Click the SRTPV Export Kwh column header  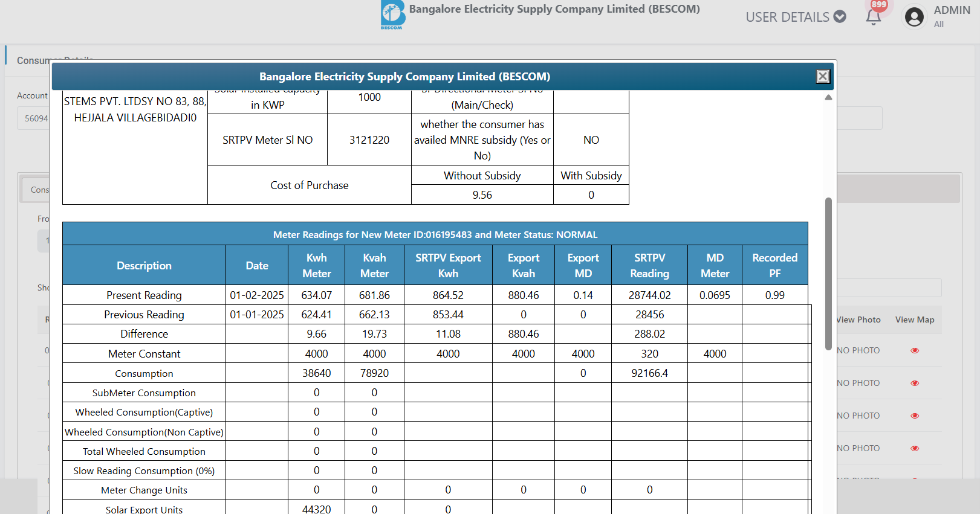448,265
